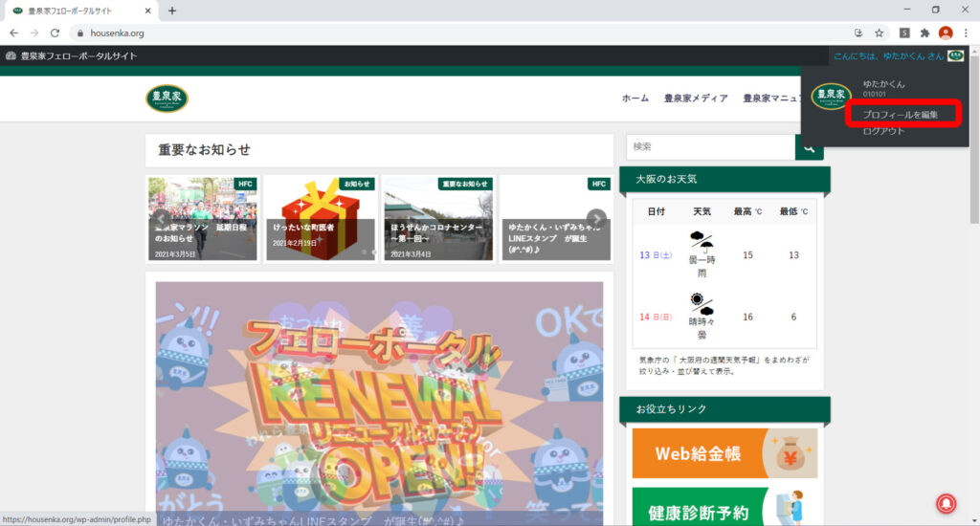
Task: Click the WordPress dashboard icon in the admin bar
Action: 11,56
